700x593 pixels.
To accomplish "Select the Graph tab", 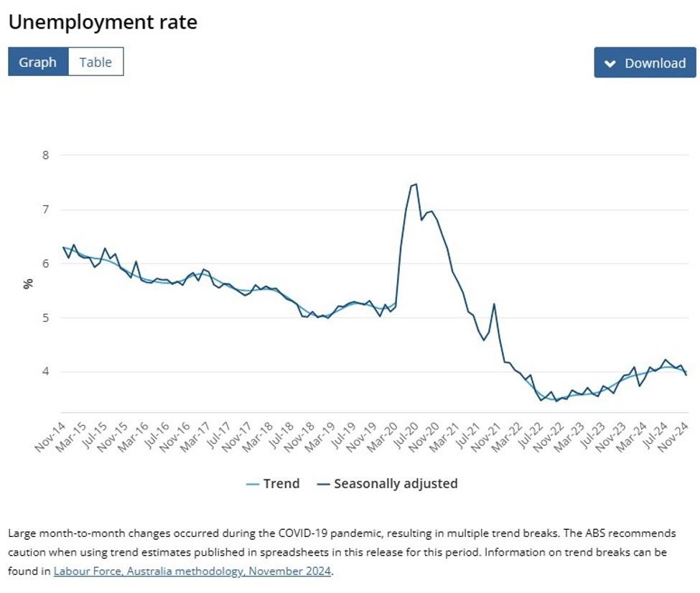I will [38, 62].
